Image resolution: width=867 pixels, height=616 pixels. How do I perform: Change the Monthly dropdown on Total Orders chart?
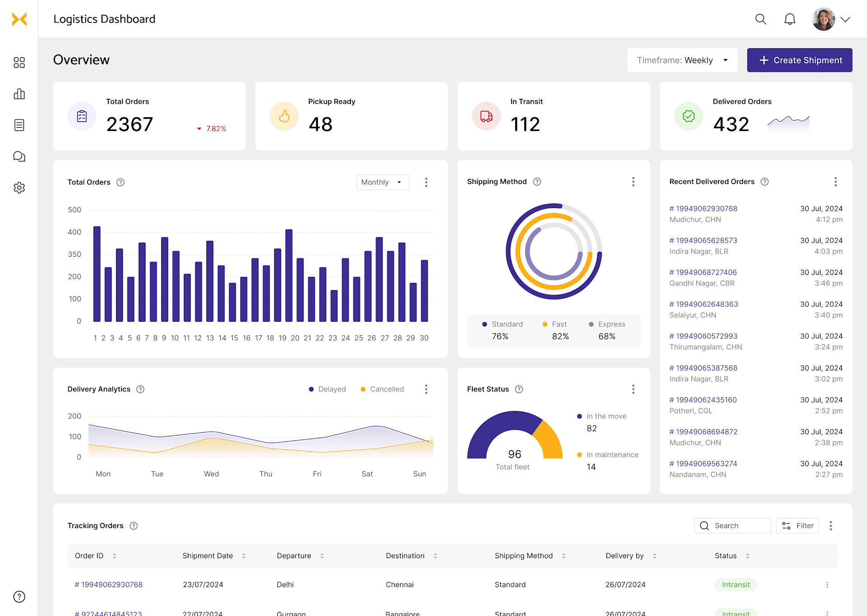tap(382, 182)
